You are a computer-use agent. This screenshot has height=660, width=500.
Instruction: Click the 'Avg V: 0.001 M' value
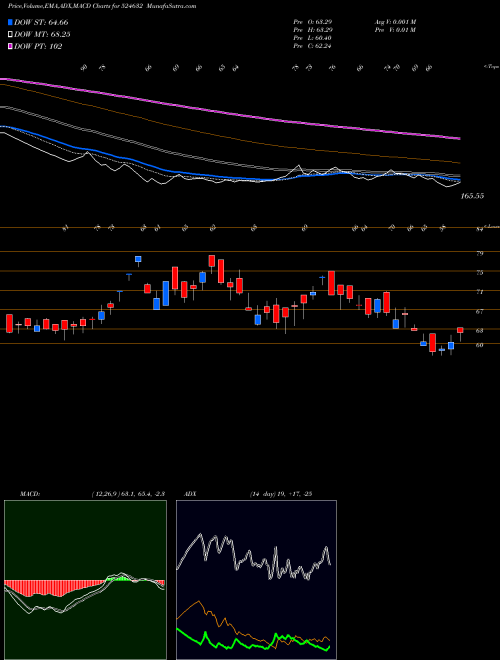point(395,22)
